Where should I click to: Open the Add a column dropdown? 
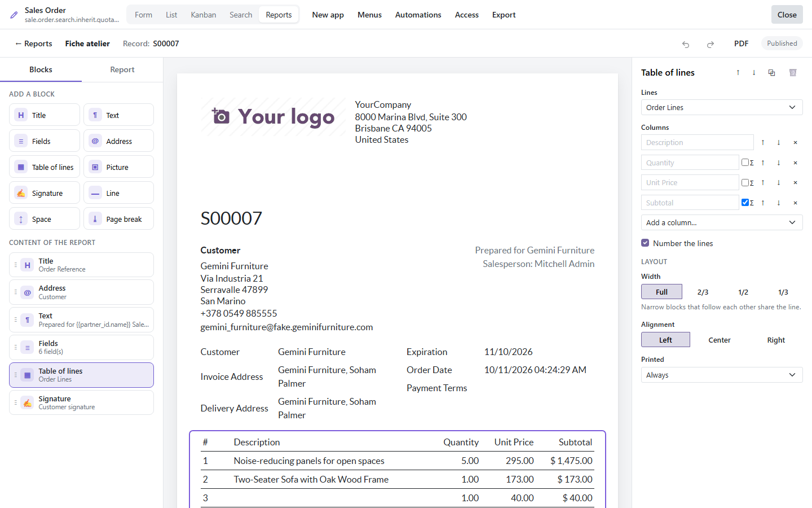722,222
